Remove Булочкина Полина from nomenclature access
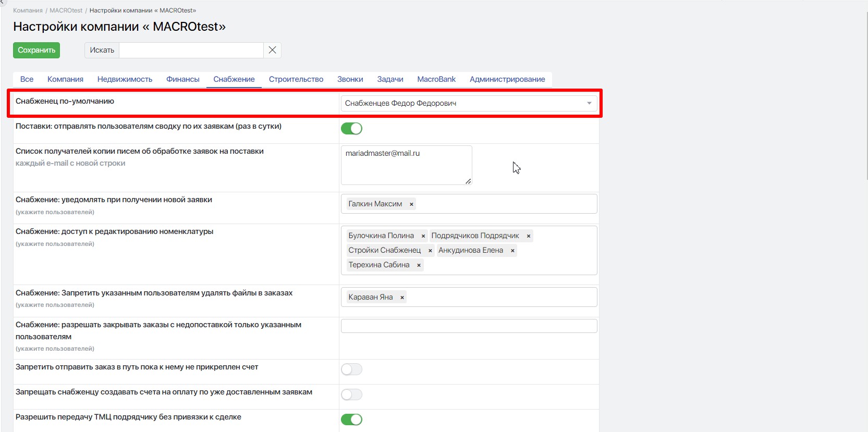868x432 pixels. click(x=423, y=236)
